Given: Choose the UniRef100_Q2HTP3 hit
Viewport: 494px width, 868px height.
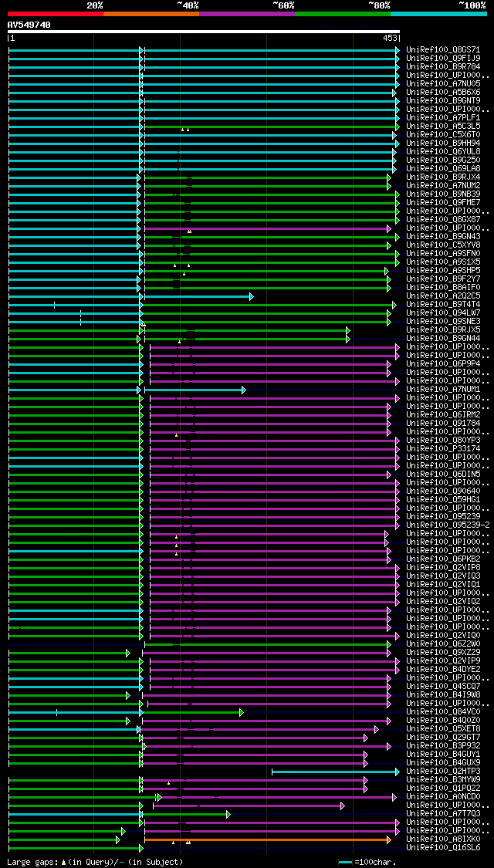Looking at the screenshot, I should click(x=443, y=771).
